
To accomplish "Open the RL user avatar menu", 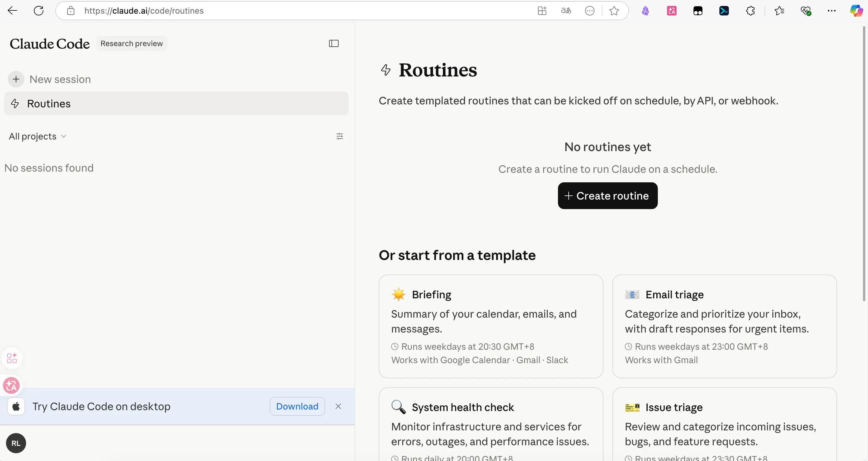I will pyautogui.click(x=16, y=443).
